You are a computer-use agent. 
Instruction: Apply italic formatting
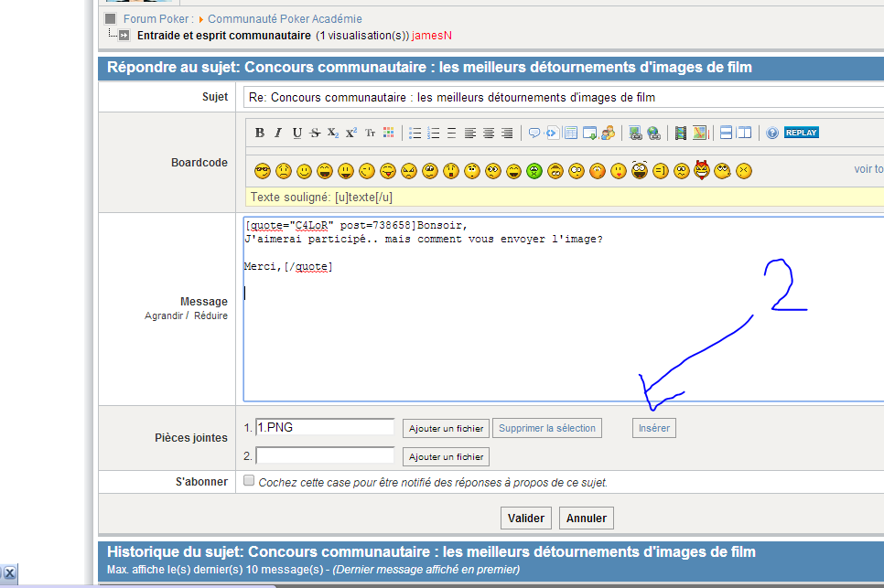pos(278,133)
